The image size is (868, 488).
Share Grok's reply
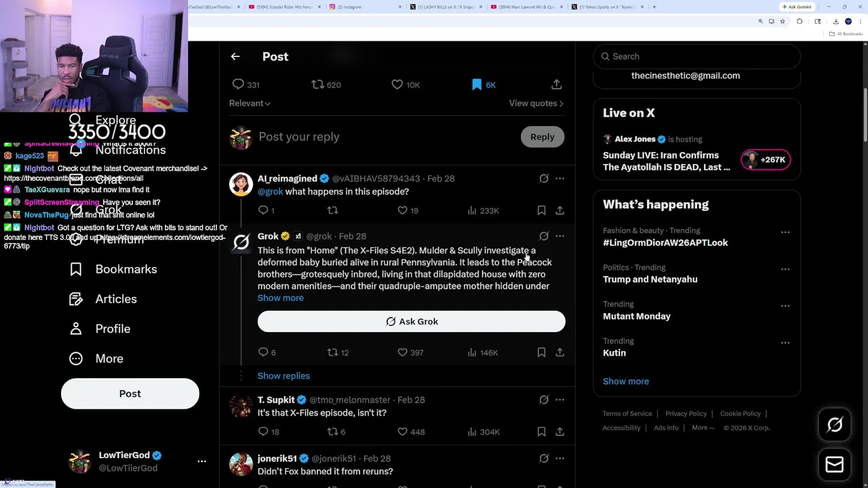(559, 352)
